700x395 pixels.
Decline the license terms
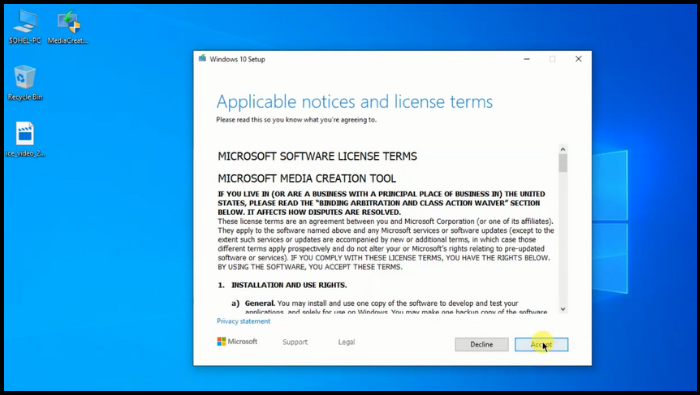tap(481, 344)
